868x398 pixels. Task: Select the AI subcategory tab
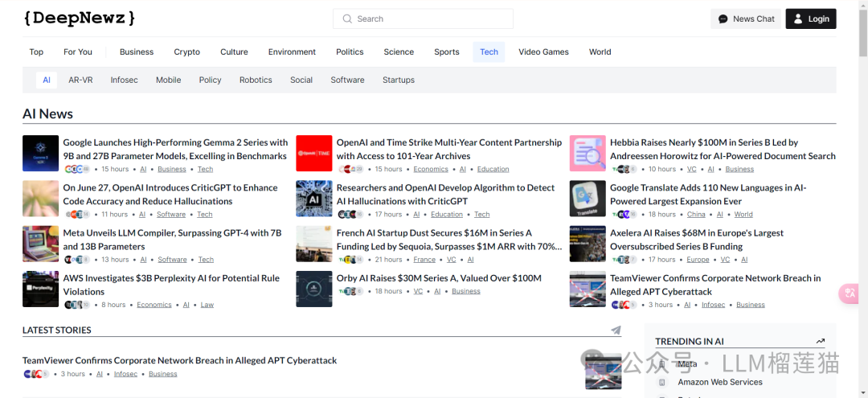(47, 80)
